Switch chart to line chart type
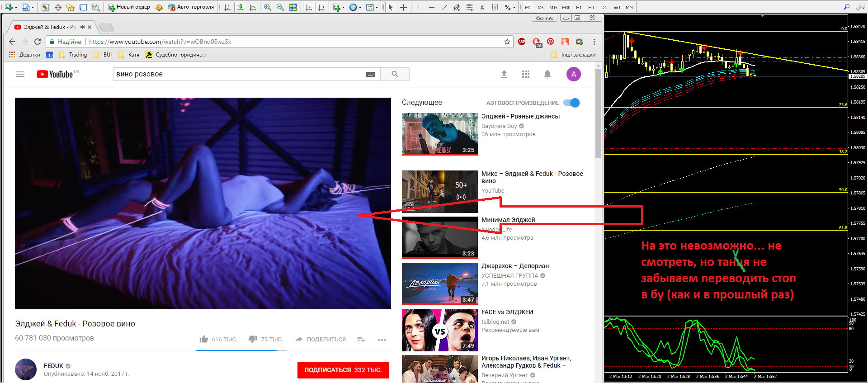 [253, 7]
